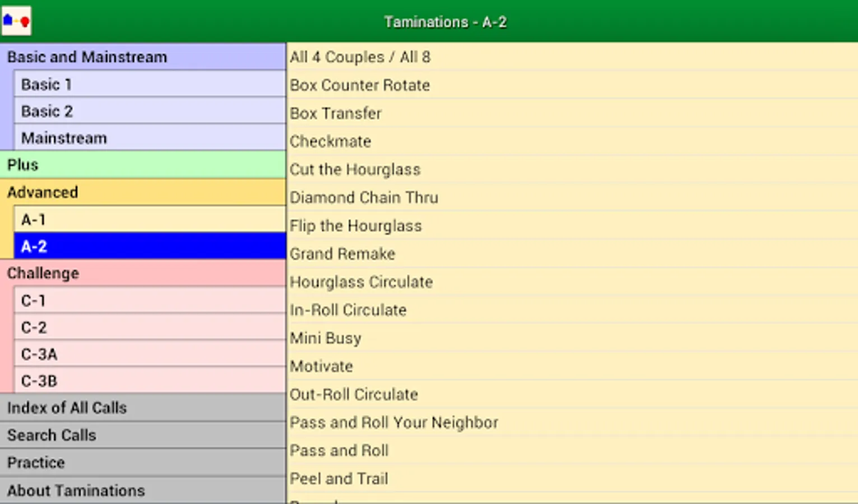Open the Box Transfer call
Screen dimensions: 858x504
pos(573,113)
